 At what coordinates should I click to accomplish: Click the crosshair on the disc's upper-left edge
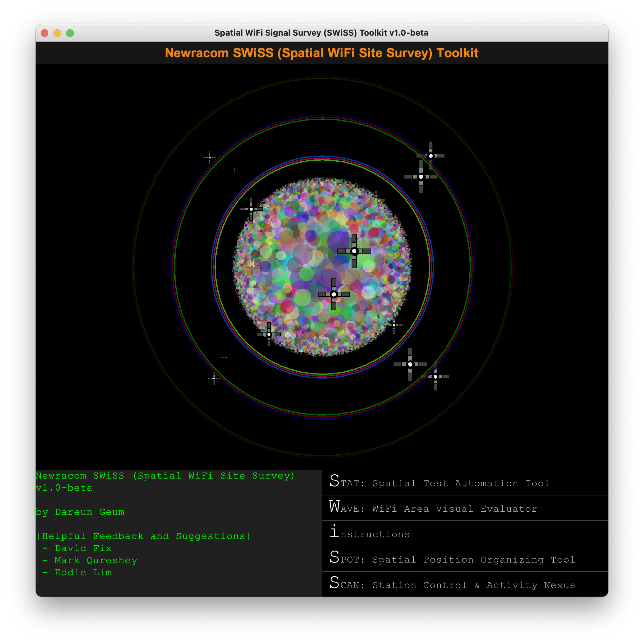251,209
